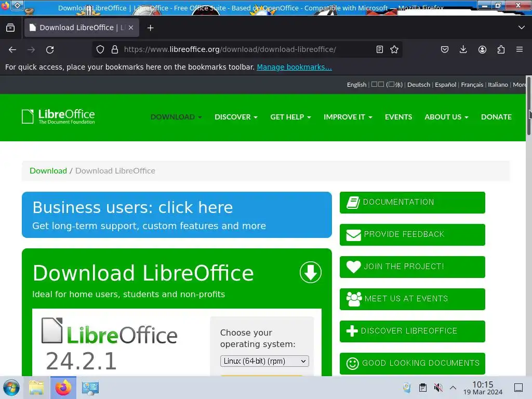Click the show desktop button
The width and height of the screenshot is (532, 399).
pos(518,388)
